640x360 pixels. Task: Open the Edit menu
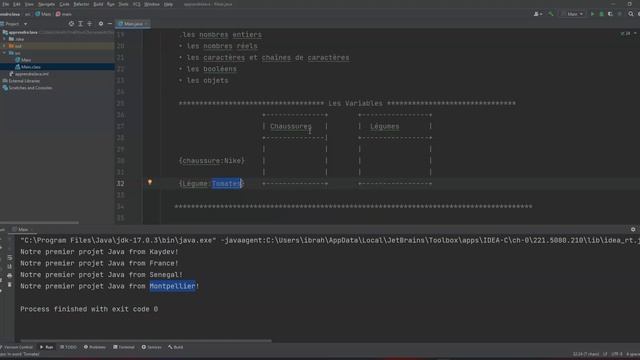point(17,4)
